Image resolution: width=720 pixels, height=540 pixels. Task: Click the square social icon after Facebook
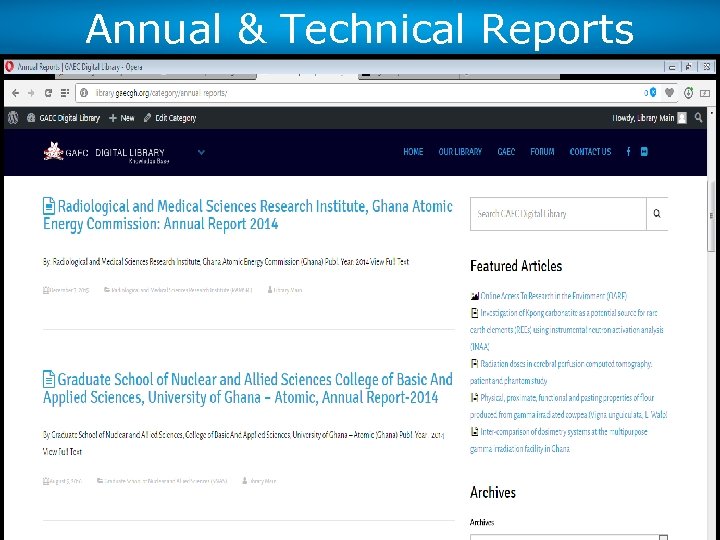(x=644, y=152)
